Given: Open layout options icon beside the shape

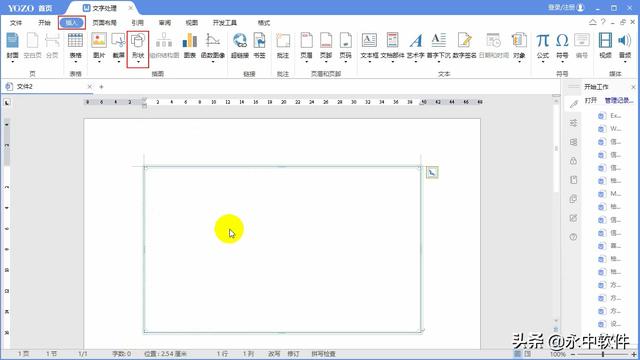Looking at the screenshot, I should (432, 173).
